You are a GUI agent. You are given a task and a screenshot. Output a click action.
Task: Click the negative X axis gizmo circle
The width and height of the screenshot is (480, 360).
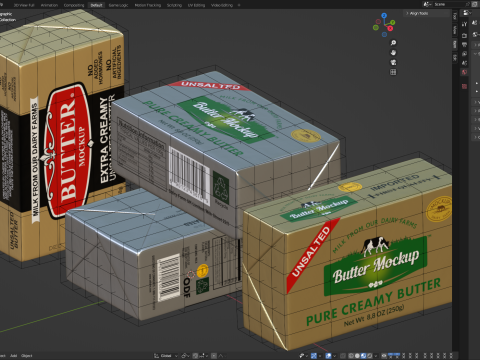[378, 22]
